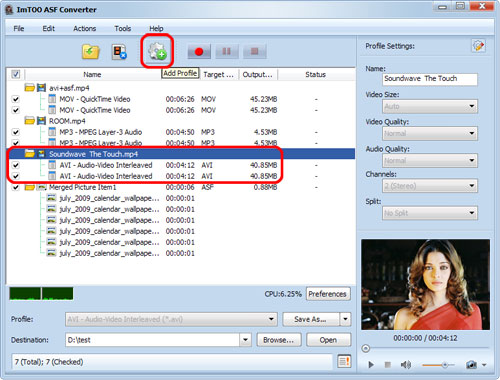
Task: Uncheck the first MOV - QuickTime Video row
Action: pyautogui.click(x=16, y=99)
